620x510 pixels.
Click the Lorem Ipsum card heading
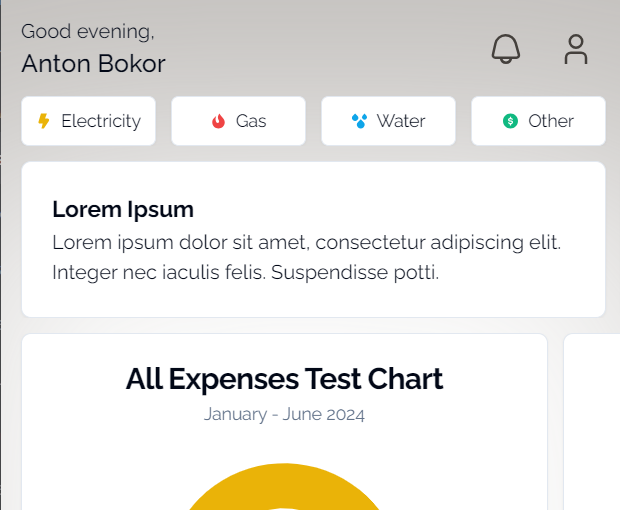pyautogui.click(x=123, y=209)
